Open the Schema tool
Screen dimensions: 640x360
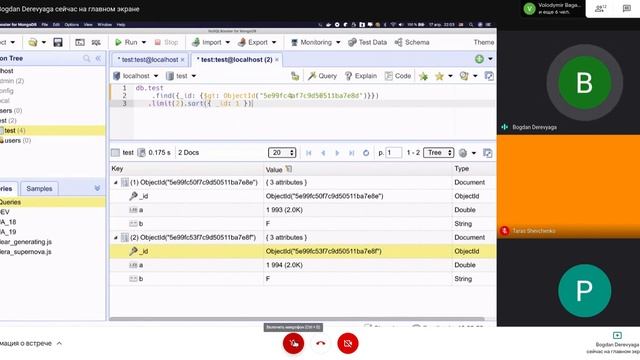click(412, 42)
